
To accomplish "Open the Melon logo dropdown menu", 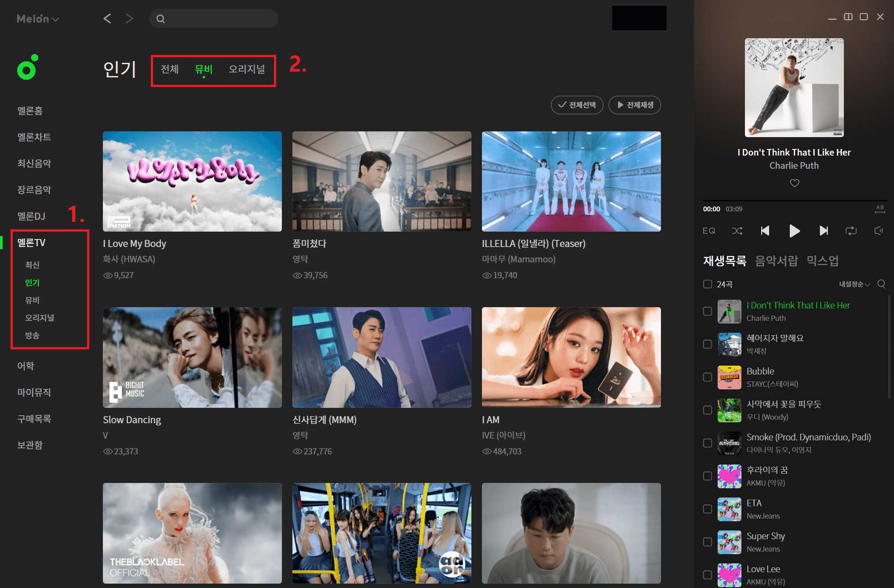I will coord(37,19).
